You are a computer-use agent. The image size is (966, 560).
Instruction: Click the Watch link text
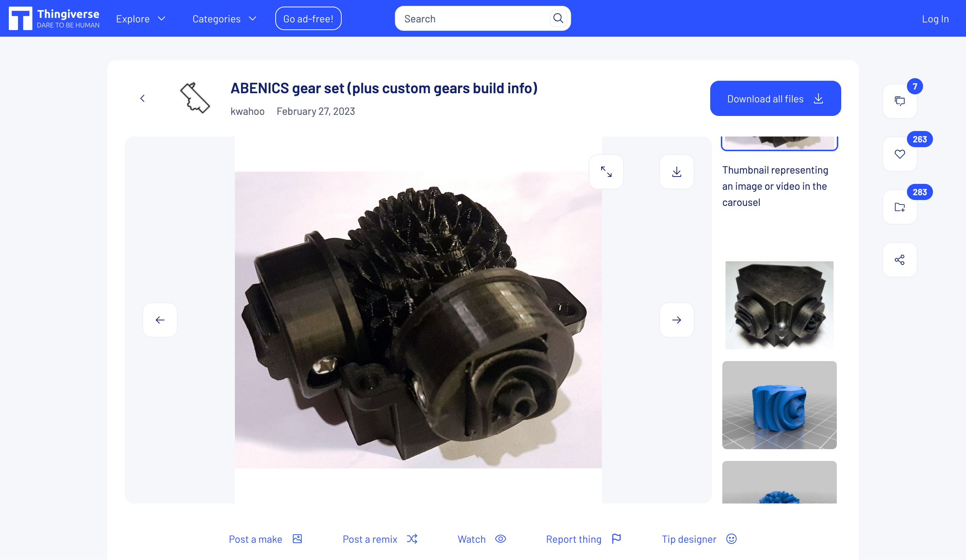pyautogui.click(x=472, y=539)
